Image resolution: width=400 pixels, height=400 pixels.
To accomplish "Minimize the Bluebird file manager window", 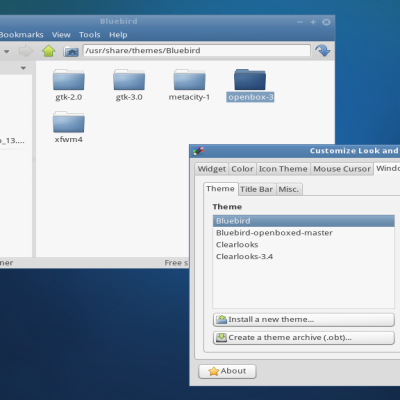I will click(300, 22).
